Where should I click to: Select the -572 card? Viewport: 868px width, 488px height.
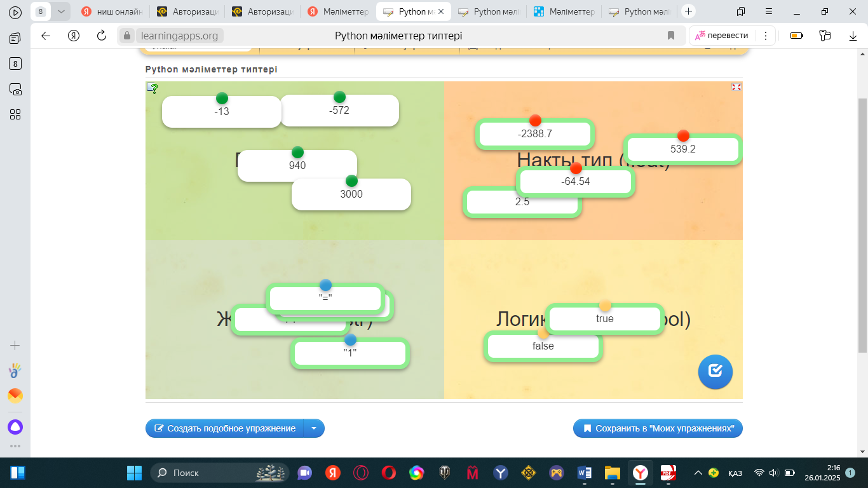pyautogui.click(x=340, y=111)
